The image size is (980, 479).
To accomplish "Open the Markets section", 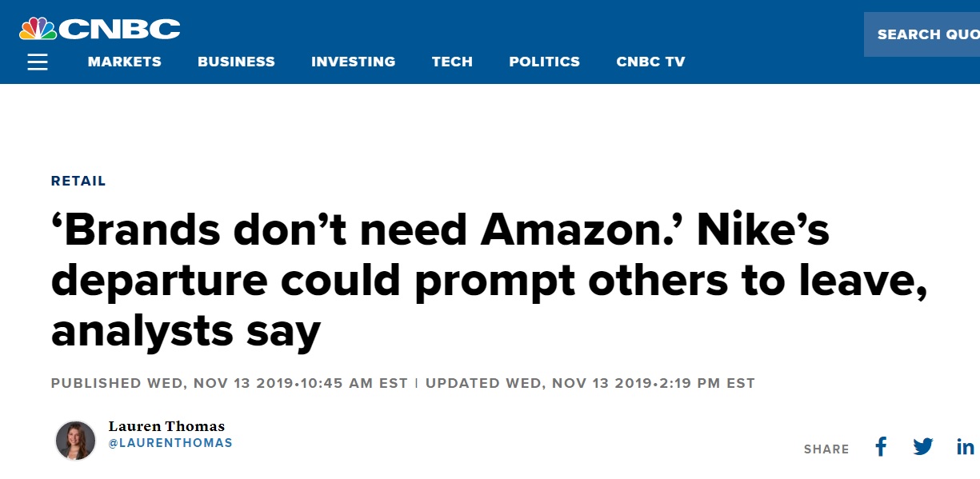I will tap(125, 62).
